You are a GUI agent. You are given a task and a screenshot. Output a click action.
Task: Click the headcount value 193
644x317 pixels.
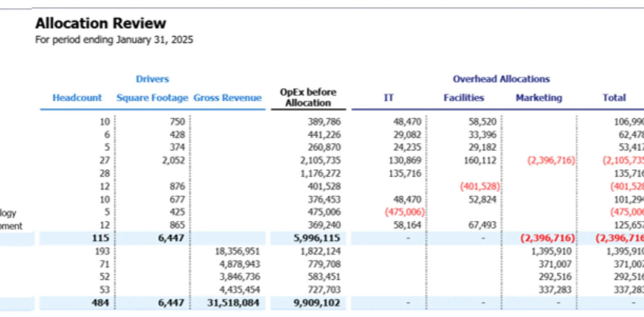pyautogui.click(x=102, y=251)
